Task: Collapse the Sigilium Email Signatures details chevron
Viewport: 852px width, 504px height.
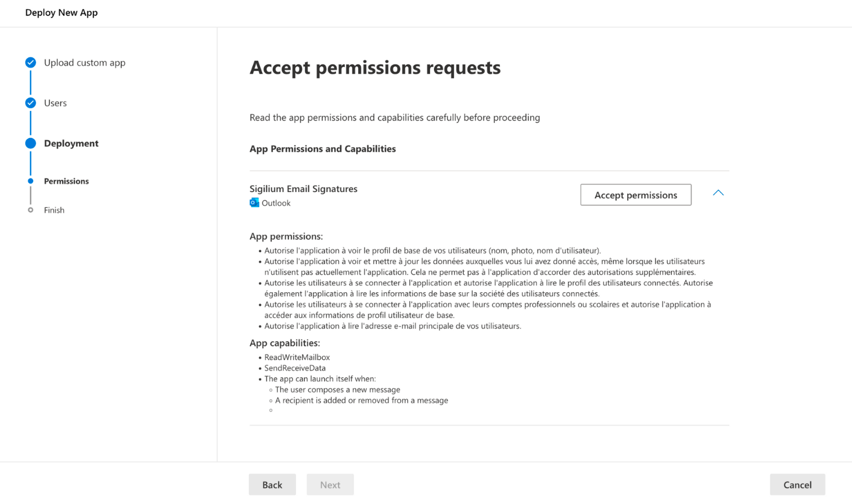Action: coord(718,193)
